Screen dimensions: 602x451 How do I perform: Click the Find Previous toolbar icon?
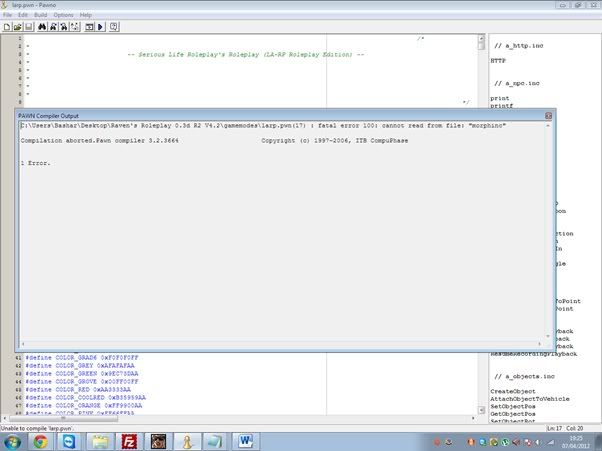click(x=64, y=27)
